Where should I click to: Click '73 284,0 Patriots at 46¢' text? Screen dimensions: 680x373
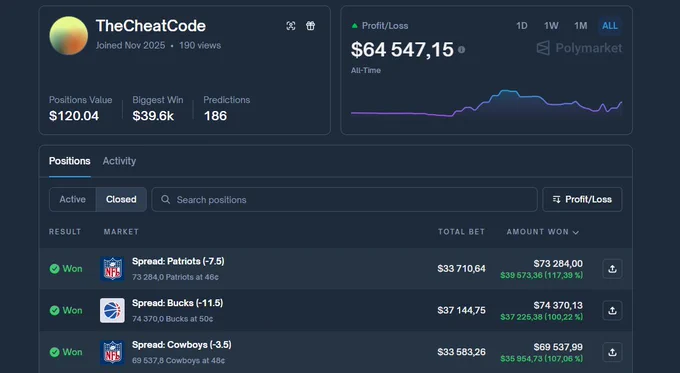[175, 277]
